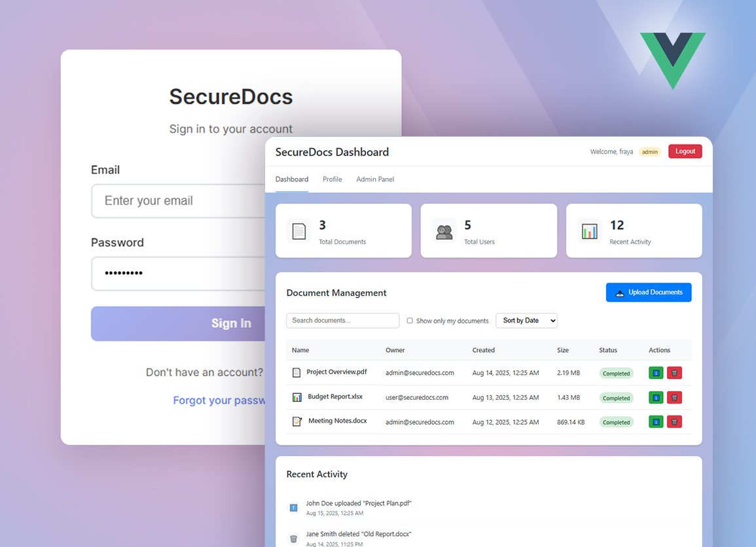Click the Total Documents page icon

(299, 231)
